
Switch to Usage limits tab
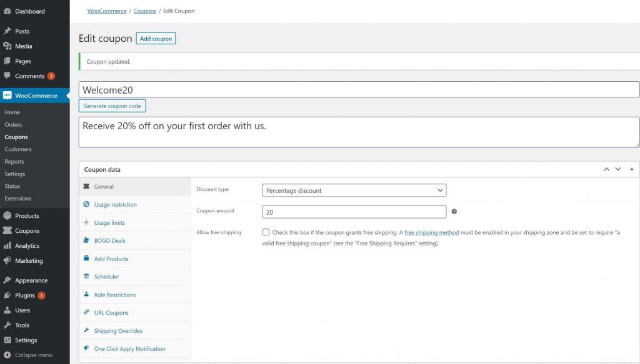(x=135, y=222)
